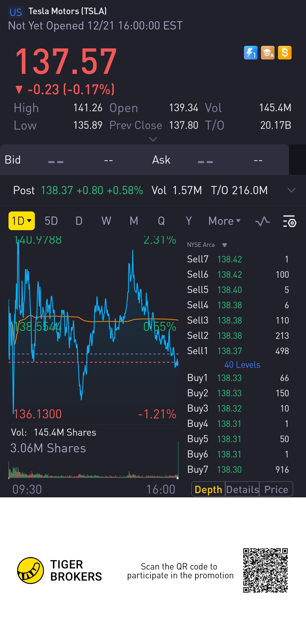Tap the large 137.57 last price
Viewport: 306px width, 644px height.
(x=66, y=62)
